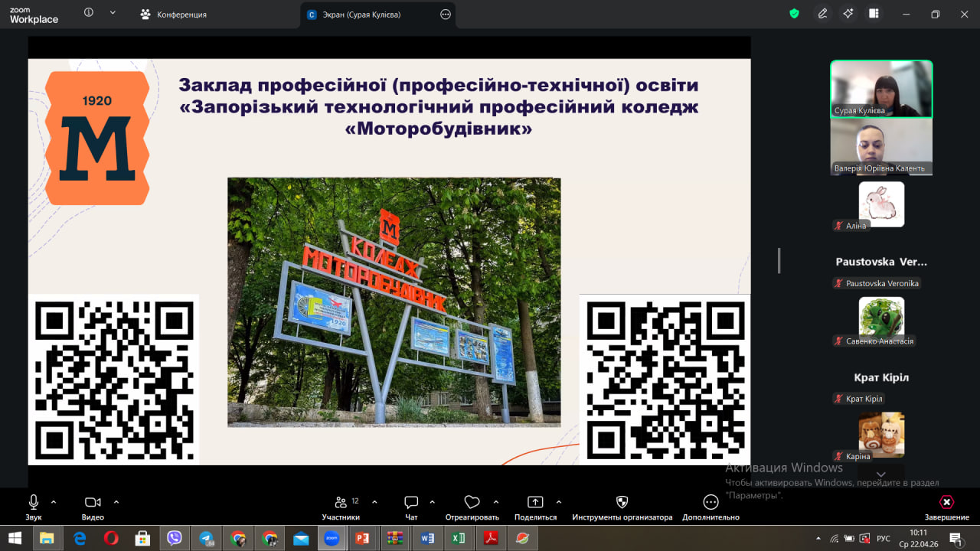Toggle microphone with the Звук button
The image size is (980, 551).
click(x=34, y=503)
